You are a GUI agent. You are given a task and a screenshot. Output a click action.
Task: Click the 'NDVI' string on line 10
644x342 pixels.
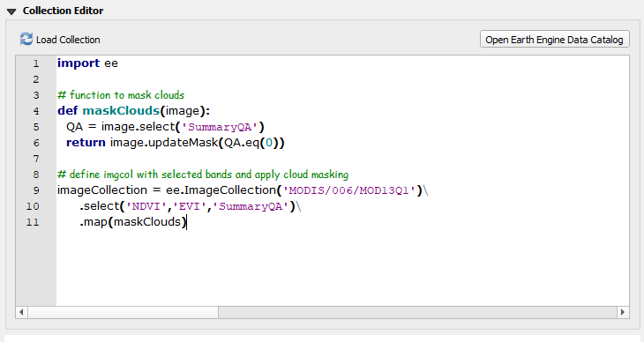146,206
